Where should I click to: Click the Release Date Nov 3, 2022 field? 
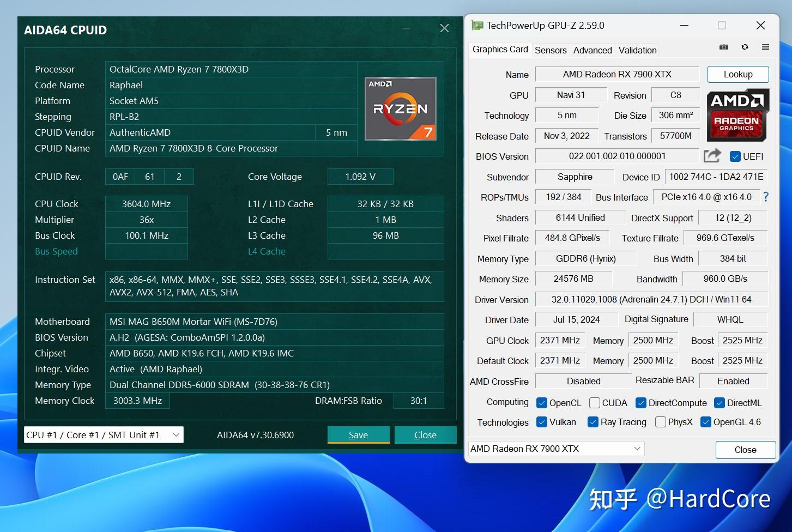click(567, 136)
